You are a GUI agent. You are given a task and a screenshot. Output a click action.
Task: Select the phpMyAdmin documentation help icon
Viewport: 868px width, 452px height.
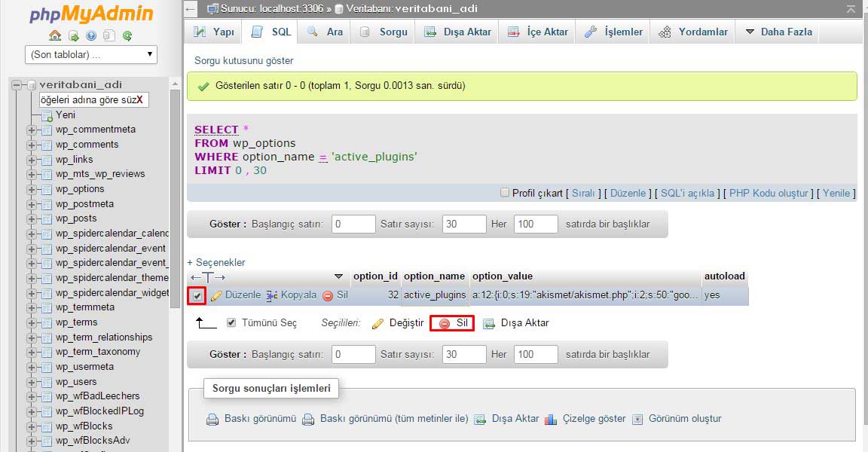coord(93,36)
